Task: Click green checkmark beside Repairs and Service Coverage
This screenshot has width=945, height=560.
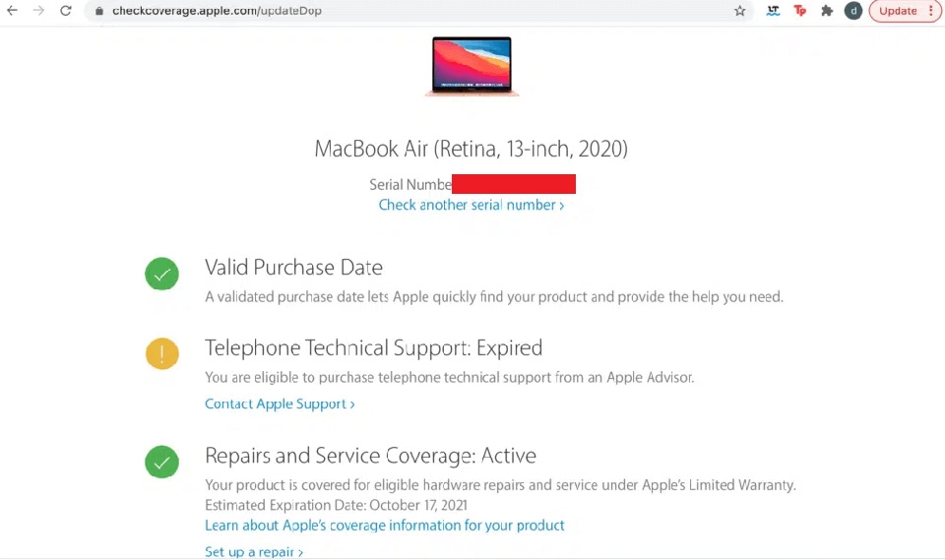Action: (161, 461)
